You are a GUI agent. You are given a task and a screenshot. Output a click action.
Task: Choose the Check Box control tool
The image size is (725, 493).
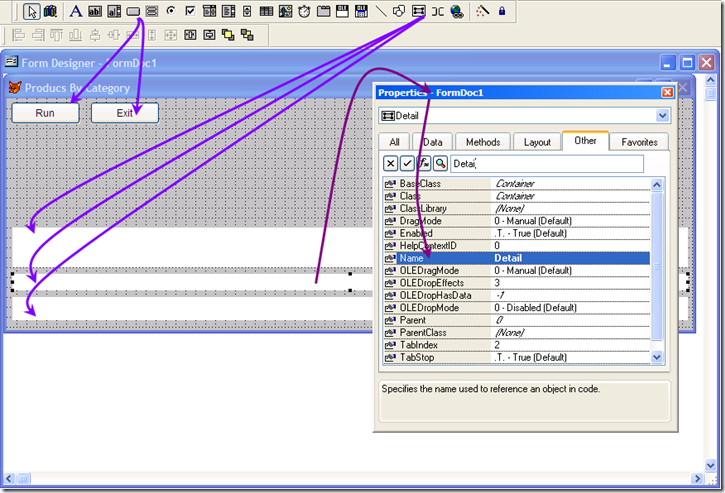190,11
